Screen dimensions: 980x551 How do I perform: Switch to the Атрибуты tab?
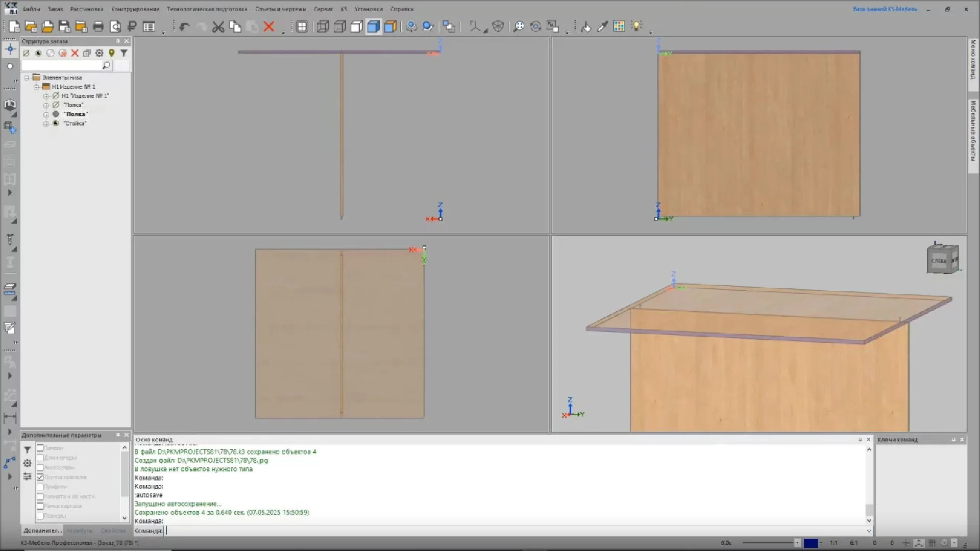click(x=80, y=531)
